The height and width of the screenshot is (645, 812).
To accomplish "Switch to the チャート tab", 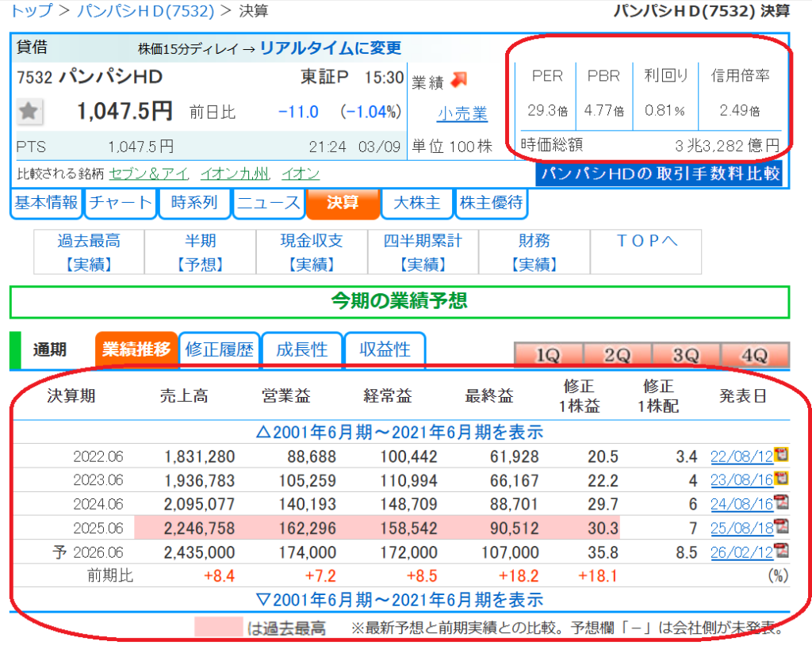I will (x=120, y=203).
